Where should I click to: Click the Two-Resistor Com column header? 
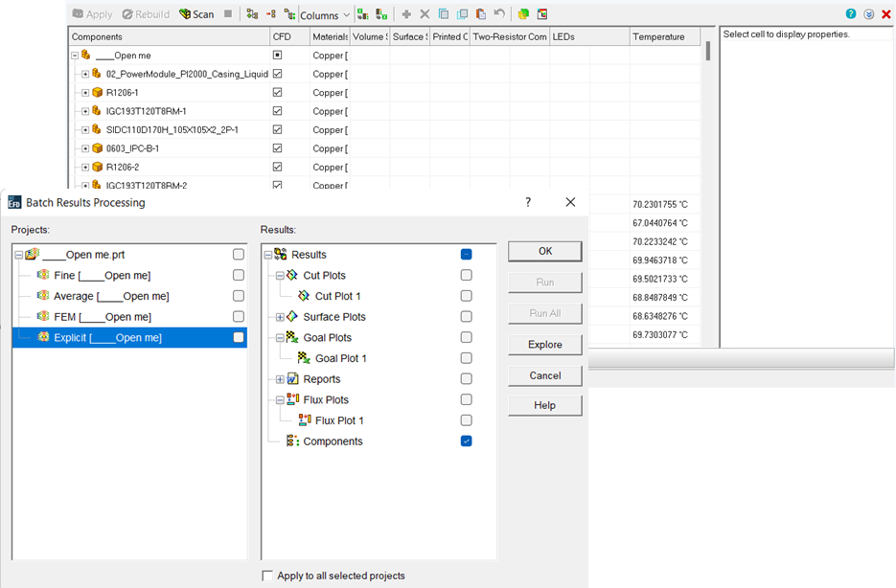510,36
